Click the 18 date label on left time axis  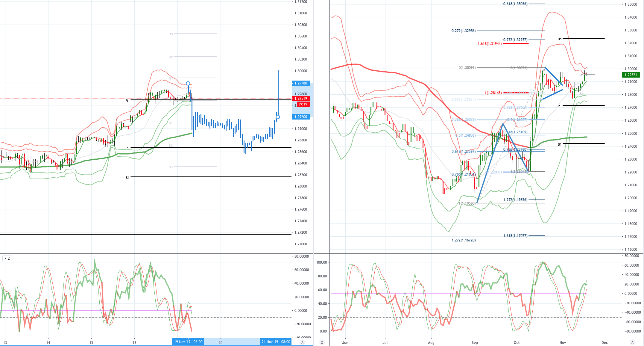click(x=134, y=342)
